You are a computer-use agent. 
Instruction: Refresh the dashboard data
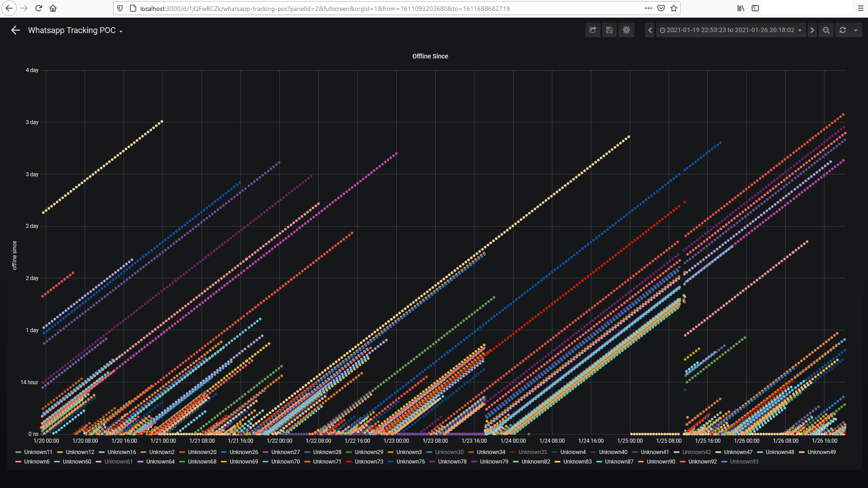(x=842, y=30)
